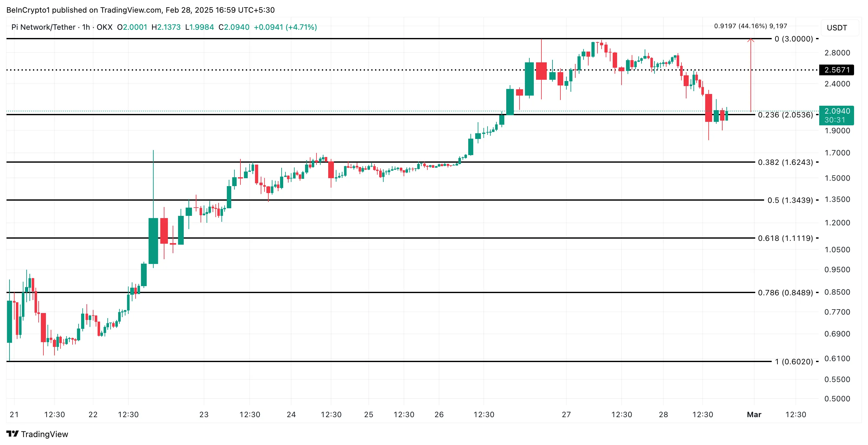
Task: Click the 27 date on time axis
Action: coord(566,414)
